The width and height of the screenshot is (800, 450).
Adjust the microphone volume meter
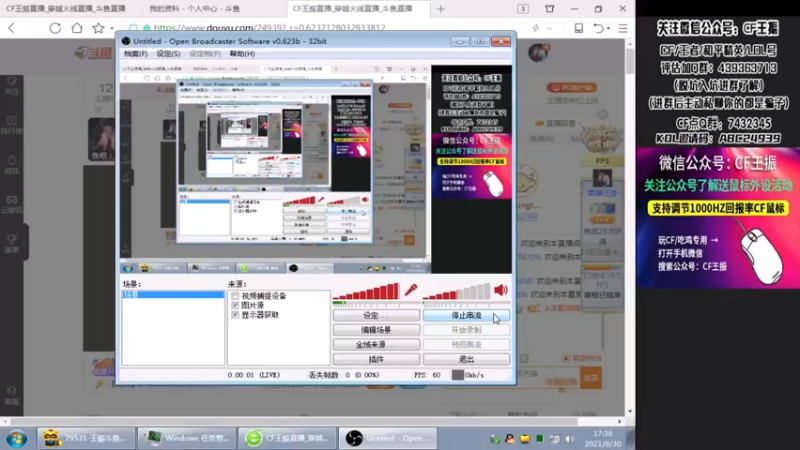pyautogui.click(x=366, y=291)
